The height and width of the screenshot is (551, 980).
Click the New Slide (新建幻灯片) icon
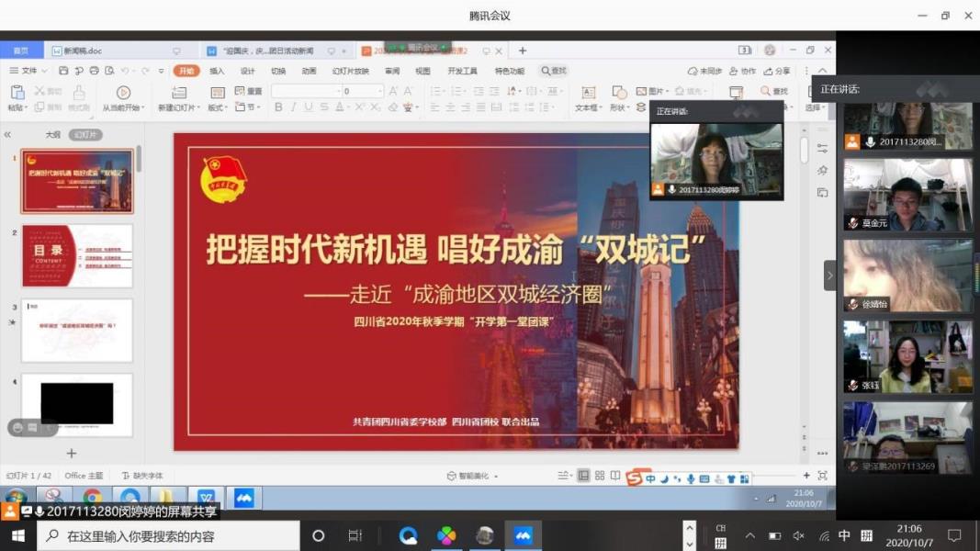pyautogui.click(x=179, y=93)
